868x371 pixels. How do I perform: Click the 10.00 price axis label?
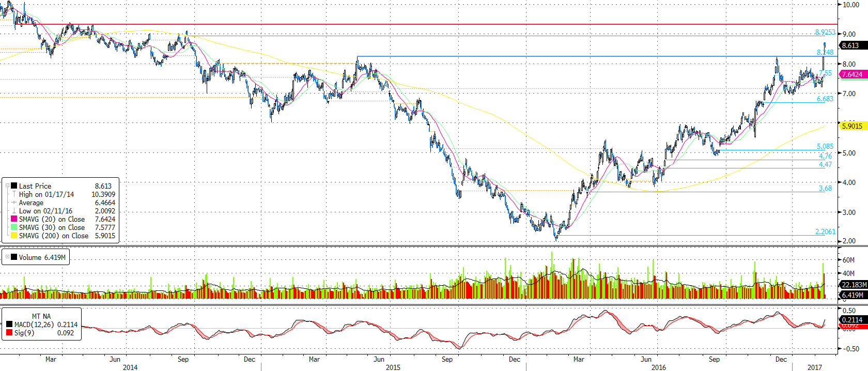click(851, 5)
